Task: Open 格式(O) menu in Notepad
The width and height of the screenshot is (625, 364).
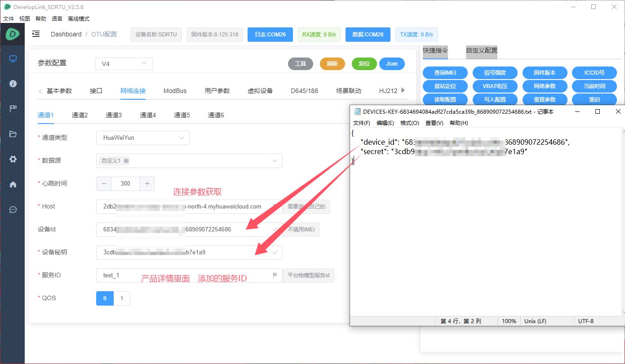Action: (x=410, y=123)
